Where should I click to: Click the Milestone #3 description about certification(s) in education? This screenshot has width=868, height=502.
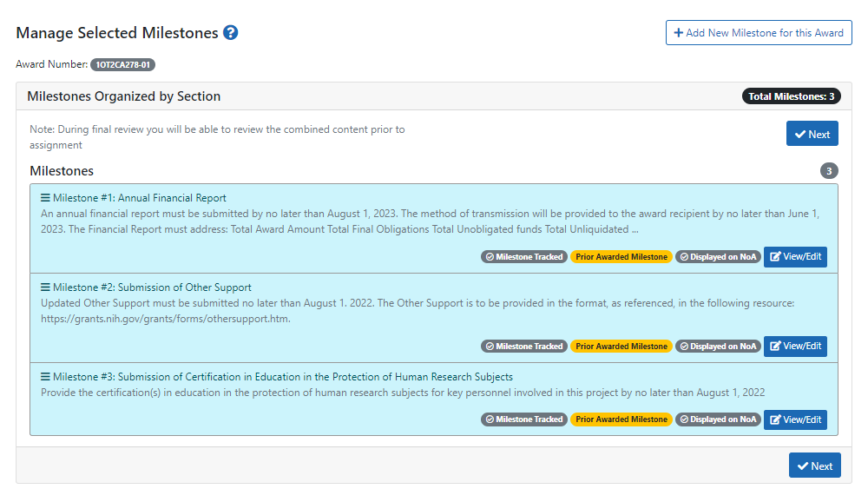tap(403, 393)
